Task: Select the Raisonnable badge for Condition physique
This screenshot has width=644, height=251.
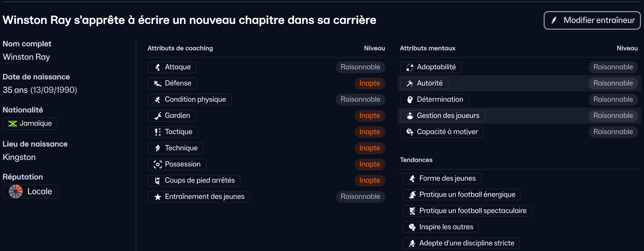Action: [x=360, y=100]
